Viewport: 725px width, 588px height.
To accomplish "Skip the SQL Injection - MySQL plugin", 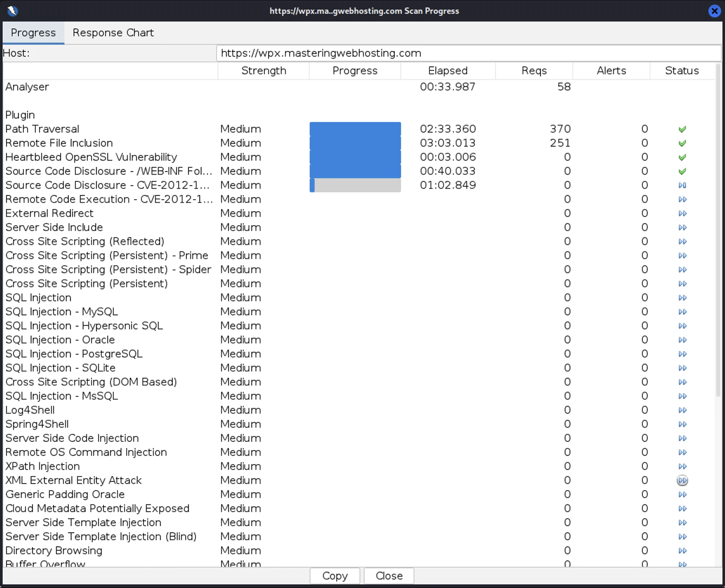I will pos(682,312).
